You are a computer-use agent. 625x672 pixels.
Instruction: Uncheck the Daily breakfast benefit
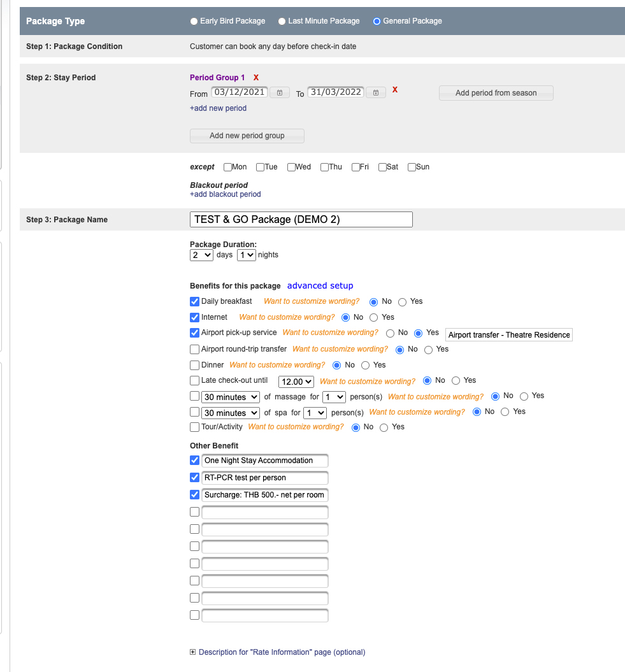pyautogui.click(x=195, y=301)
